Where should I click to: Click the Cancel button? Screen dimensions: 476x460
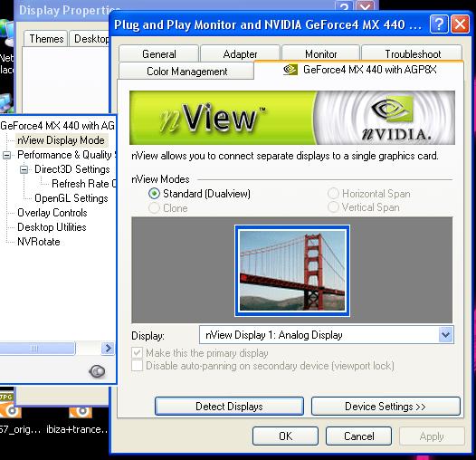tap(359, 436)
